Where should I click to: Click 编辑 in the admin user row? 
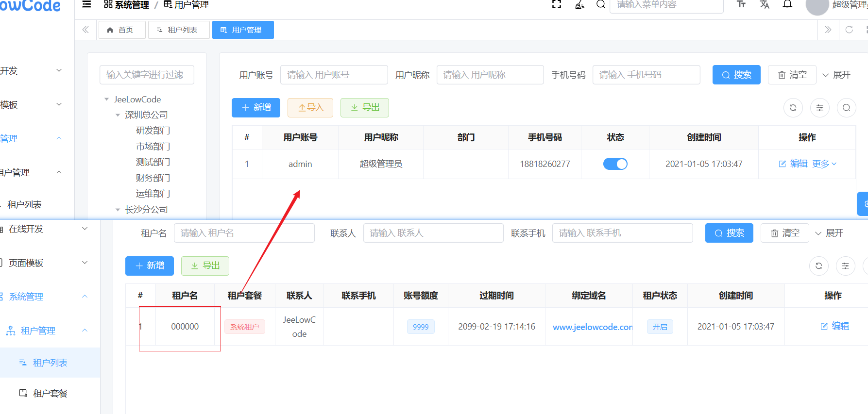click(x=793, y=164)
